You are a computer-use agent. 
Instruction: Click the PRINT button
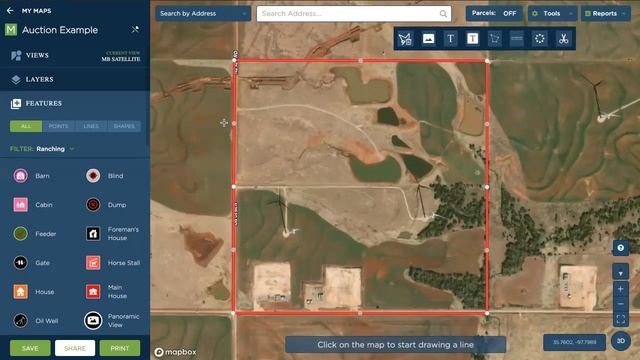(120, 348)
